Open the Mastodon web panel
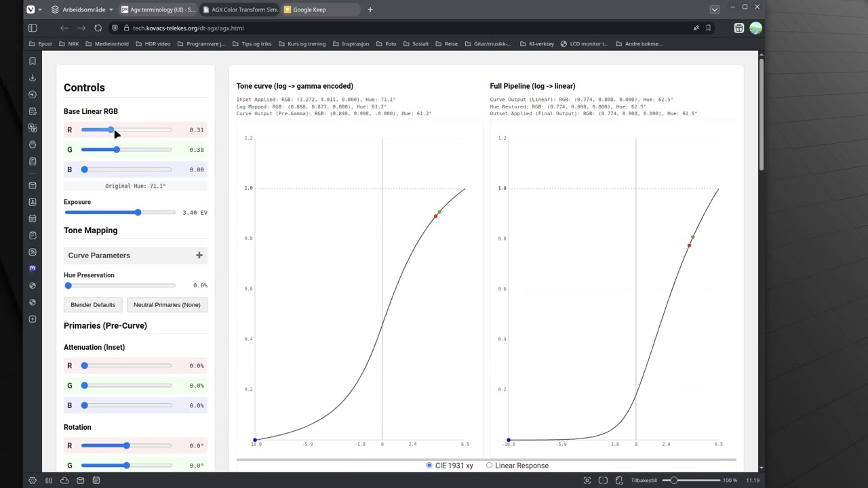The width and height of the screenshot is (868, 488). point(33,268)
